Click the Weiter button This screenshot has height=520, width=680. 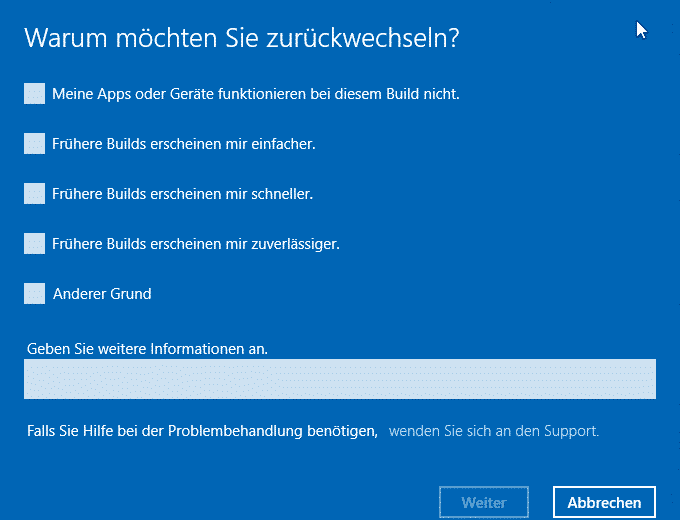coord(484,502)
